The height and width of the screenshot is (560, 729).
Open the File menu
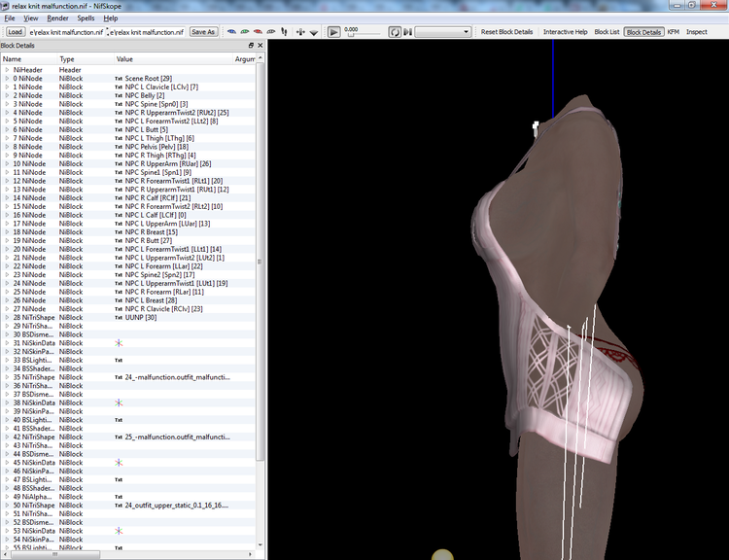click(x=10, y=18)
